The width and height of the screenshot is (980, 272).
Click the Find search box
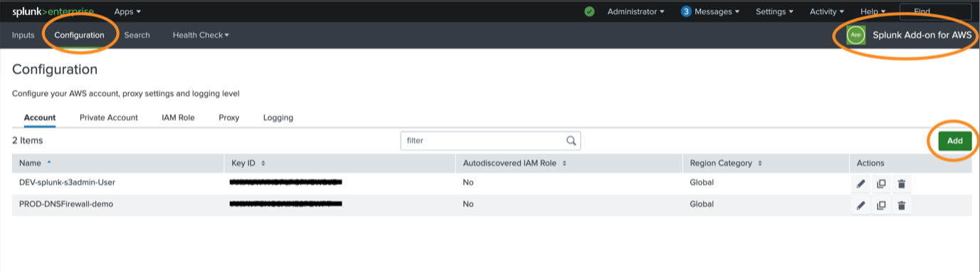click(935, 11)
